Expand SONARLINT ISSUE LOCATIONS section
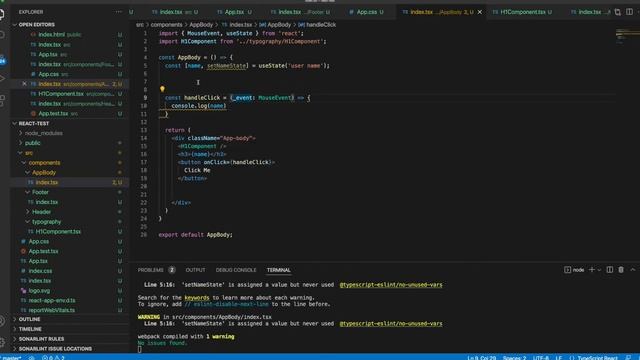Image resolution: width=640 pixels, height=360 pixels. 55,349
